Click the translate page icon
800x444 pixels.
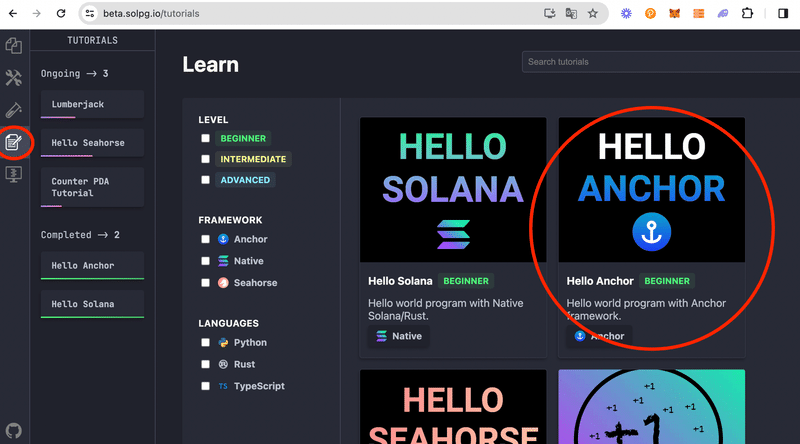tap(571, 14)
